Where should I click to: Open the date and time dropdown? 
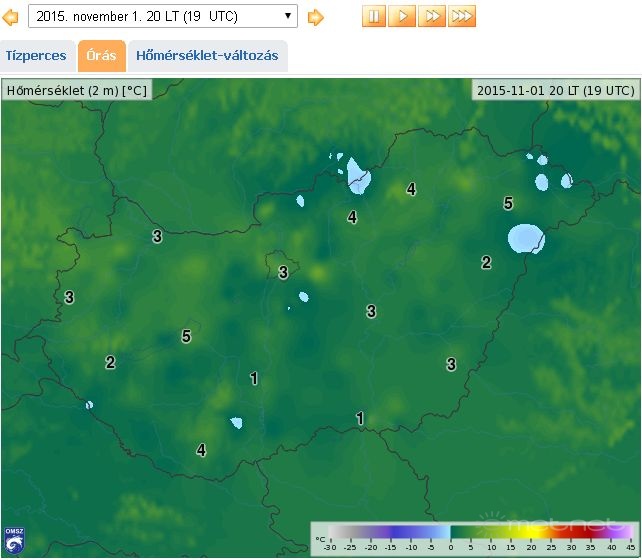click(x=163, y=16)
